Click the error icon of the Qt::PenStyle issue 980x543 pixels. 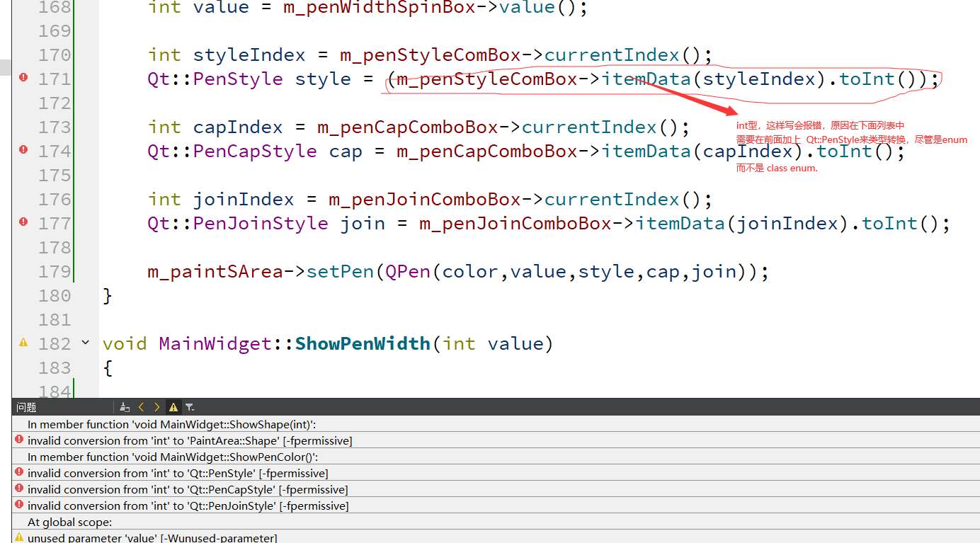19,472
